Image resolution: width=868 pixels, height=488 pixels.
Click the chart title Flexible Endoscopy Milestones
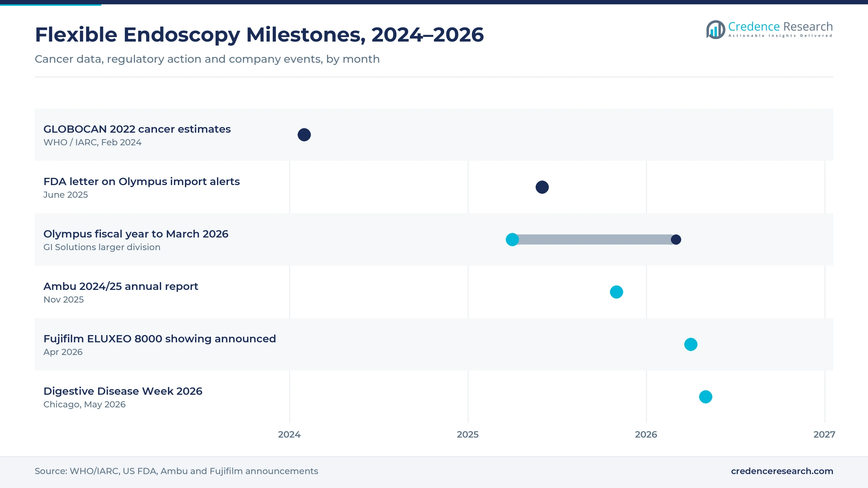259,35
